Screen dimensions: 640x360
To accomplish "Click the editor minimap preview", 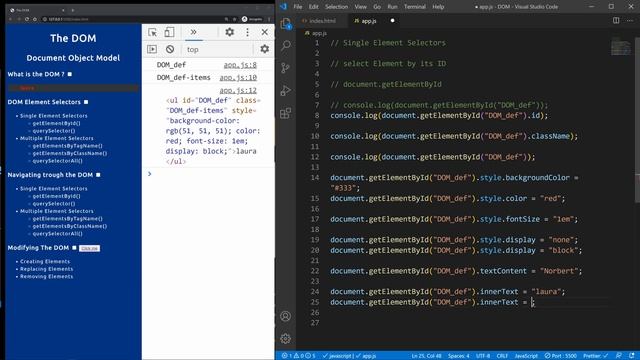I will 621,46.
